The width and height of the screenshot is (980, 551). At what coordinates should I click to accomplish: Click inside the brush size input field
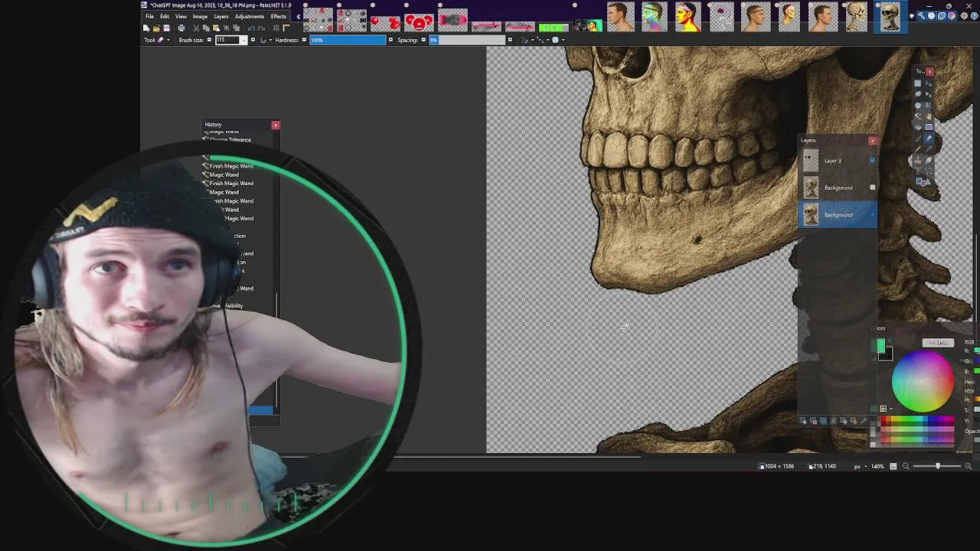[227, 40]
